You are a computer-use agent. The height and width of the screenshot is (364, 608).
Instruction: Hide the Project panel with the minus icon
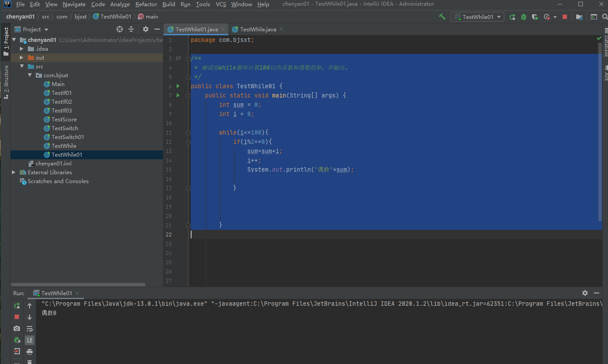coord(157,29)
